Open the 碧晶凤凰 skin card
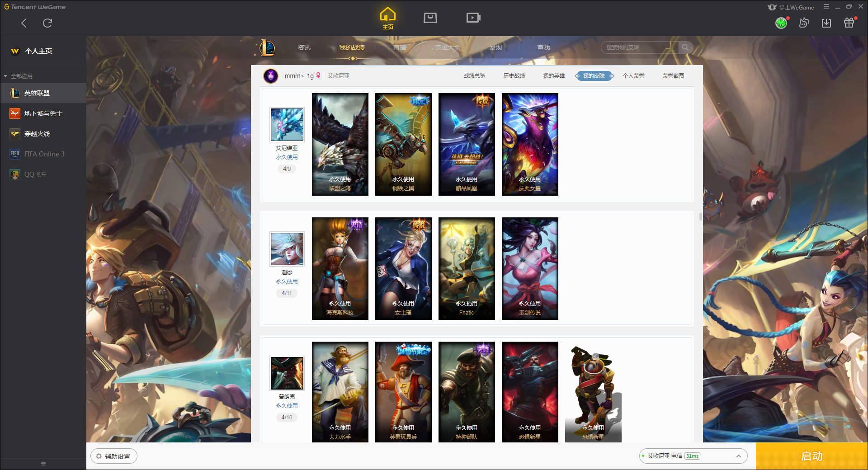This screenshot has width=868, height=470. tap(467, 145)
